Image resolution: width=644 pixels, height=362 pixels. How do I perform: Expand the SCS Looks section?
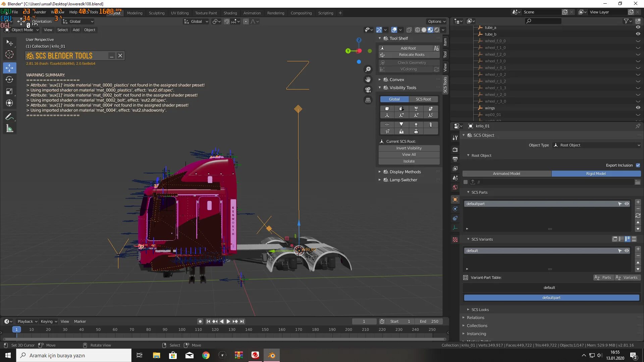tap(480, 310)
